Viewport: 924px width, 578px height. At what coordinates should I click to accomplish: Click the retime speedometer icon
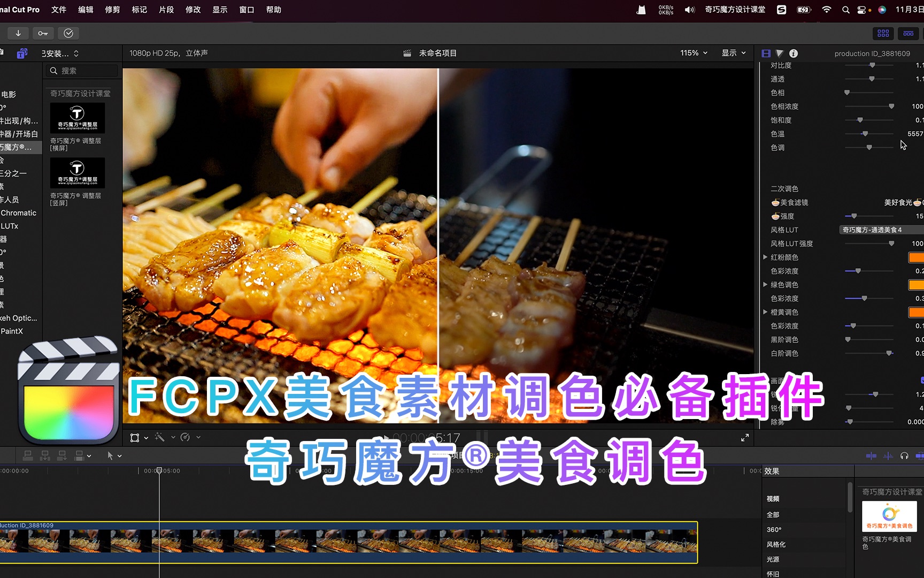point(185,437)
